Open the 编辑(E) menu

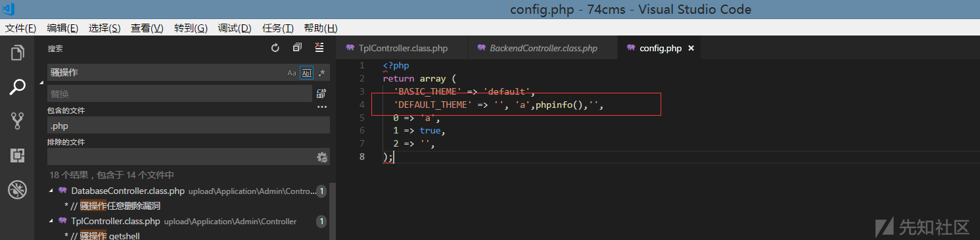click(63, 28)
